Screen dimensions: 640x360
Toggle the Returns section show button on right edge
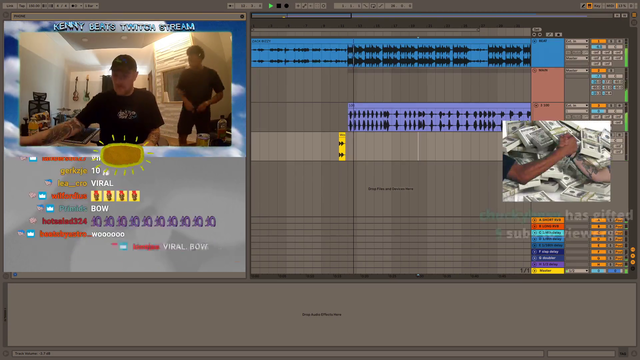tap(633, 256)
